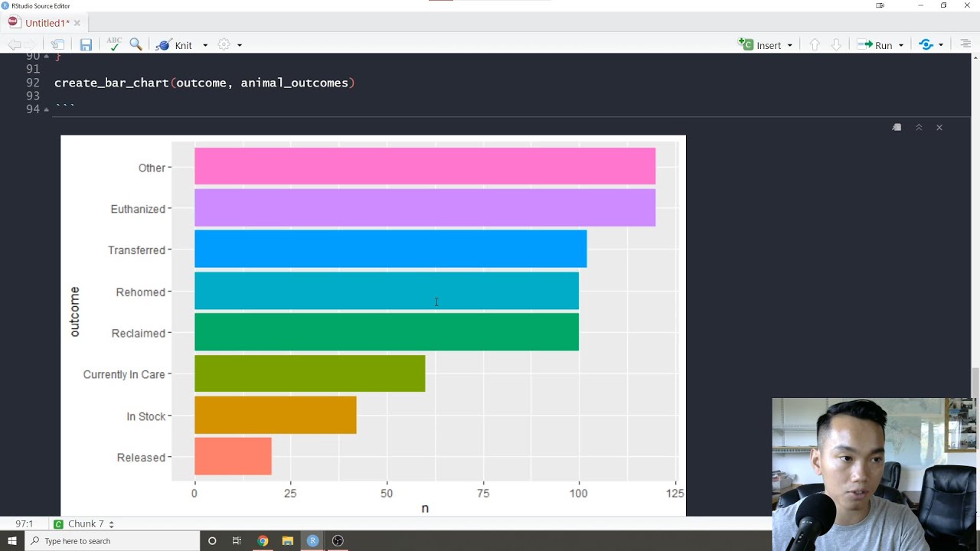Open the gear settings dropdown
The height and width of the screenshot is (551, 980).
240,45
